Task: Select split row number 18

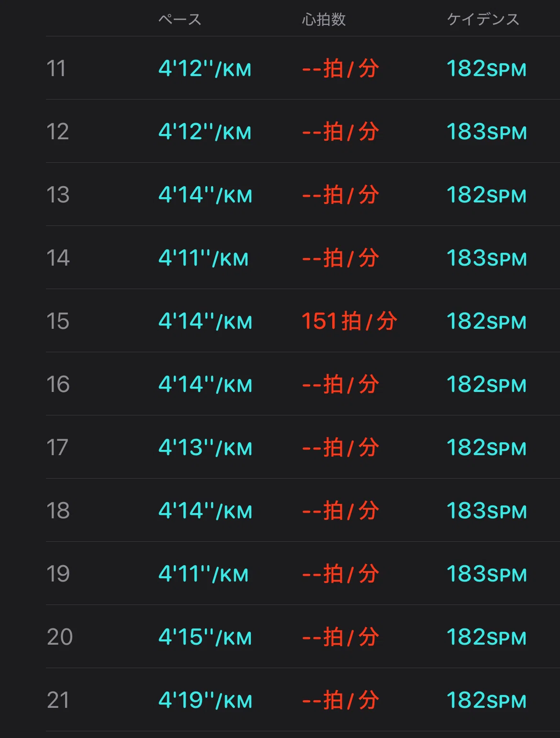Action: pyautogui.click(x=58, y=511)
